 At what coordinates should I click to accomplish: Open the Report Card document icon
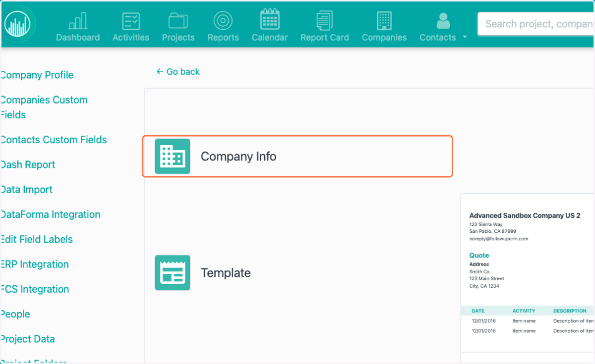(x=325, y=21)
